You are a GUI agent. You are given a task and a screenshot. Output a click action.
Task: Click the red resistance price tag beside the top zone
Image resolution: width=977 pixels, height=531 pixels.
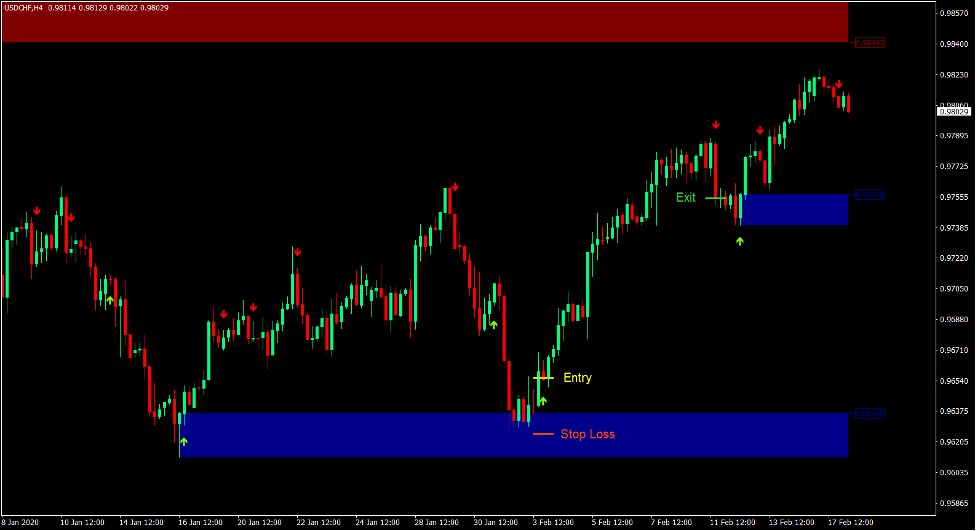point(868,43)
